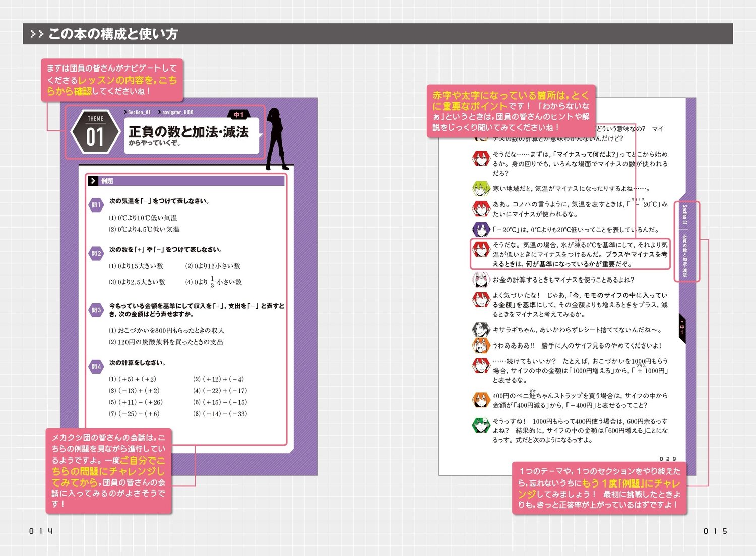
Task: Click the subtitle からやっていくぞ。
Action: click(x=155, y=143)
